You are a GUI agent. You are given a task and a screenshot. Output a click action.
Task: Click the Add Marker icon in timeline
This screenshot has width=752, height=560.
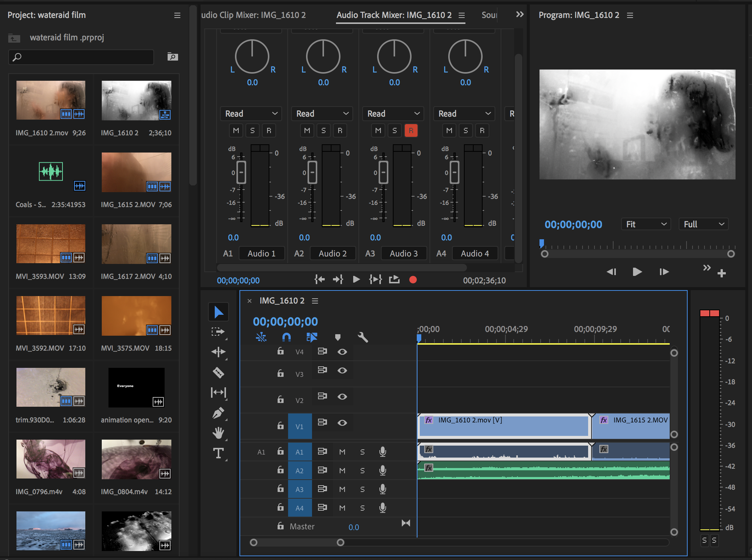click(x=337, y=338)
